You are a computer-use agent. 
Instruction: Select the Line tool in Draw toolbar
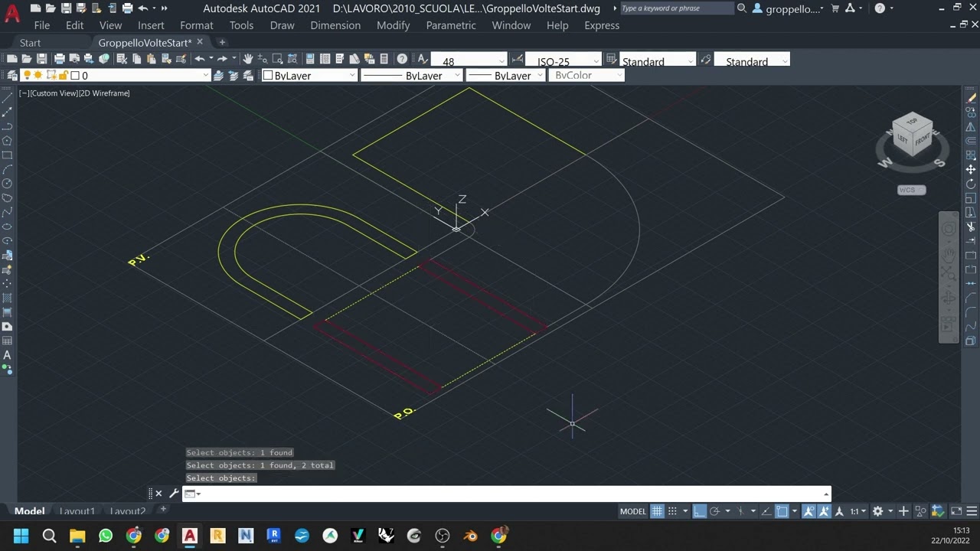(x=7, y=98)
